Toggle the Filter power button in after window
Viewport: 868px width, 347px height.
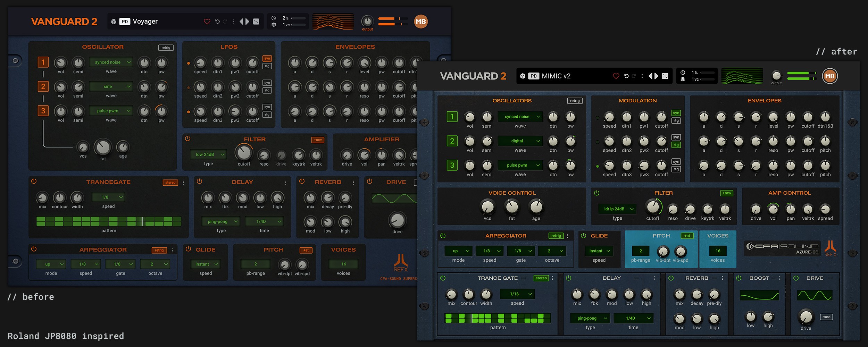pyautogui.click(x=596, y=193)
